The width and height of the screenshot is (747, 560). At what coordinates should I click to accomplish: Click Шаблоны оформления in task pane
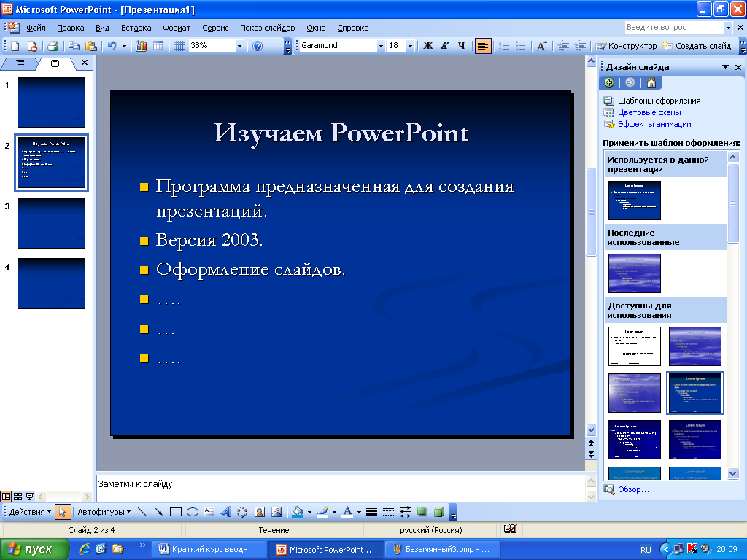click(659, 101)
